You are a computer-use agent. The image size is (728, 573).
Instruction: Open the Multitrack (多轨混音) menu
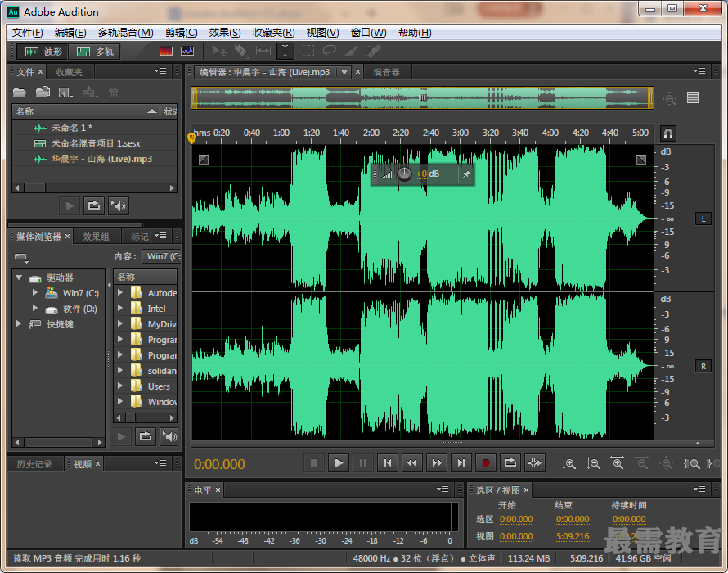pyautogui.click(x=125, y=33)
